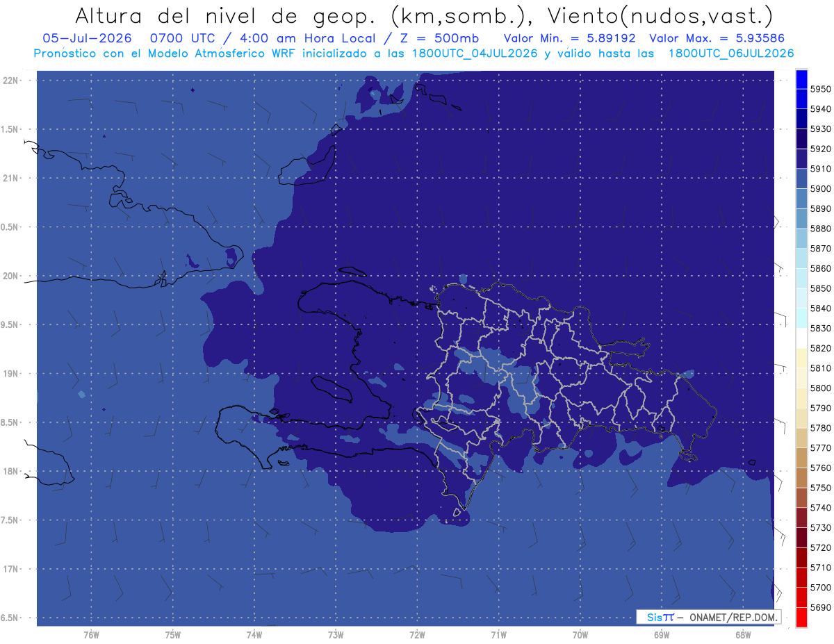Click the 'SisTT' logo text
The height and width of the screenshot is (644, 834).
pyautogui.click(x=660, y=617)
